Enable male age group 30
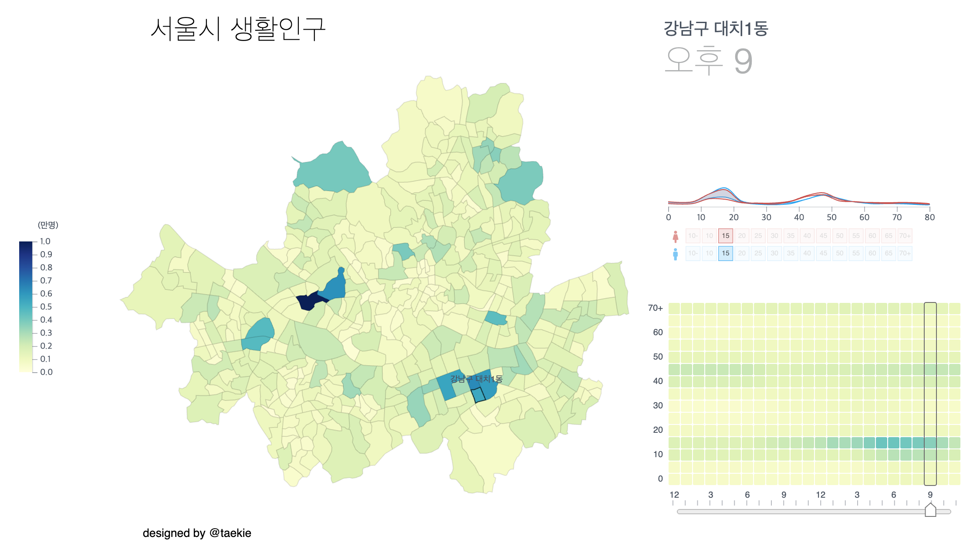The width and height of the screenshot is (980, 550). click(x=774, y=253)
